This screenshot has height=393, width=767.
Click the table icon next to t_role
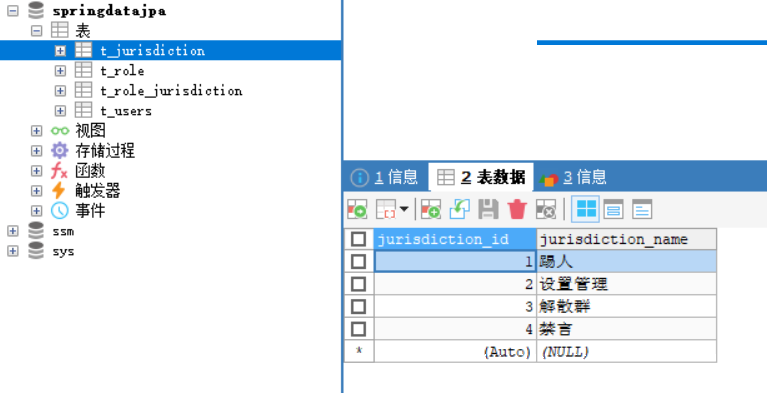click(x=84, y=70)
